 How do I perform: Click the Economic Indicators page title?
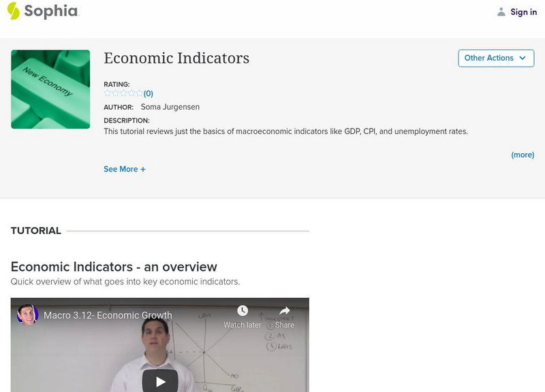[x=176, y=59]
